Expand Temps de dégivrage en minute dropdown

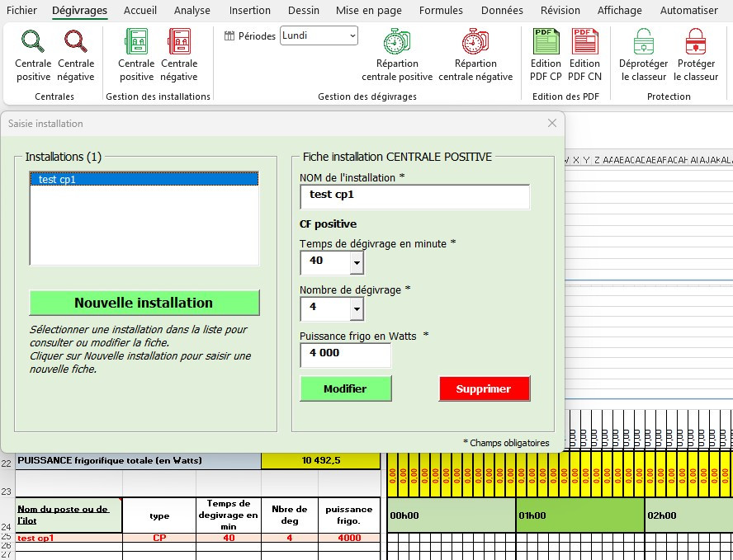pyautogui.click(x=356, y=263)
